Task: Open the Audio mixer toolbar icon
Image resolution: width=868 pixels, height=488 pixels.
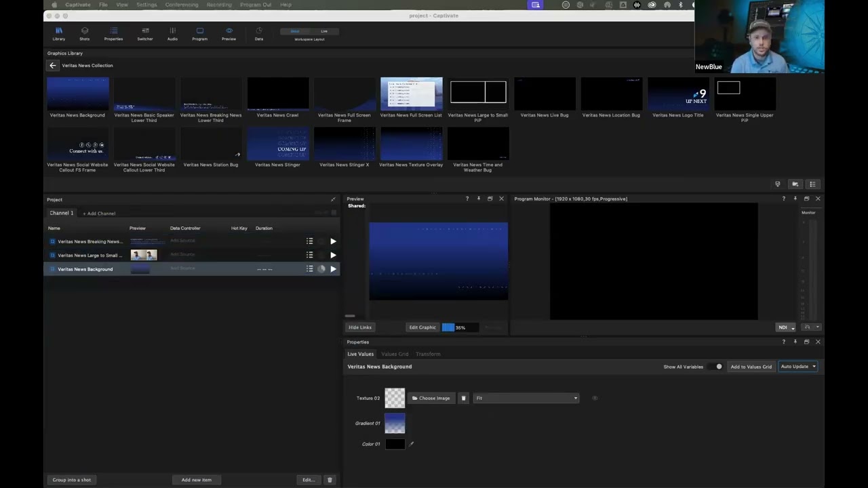Action: click(x=172, y=34)
